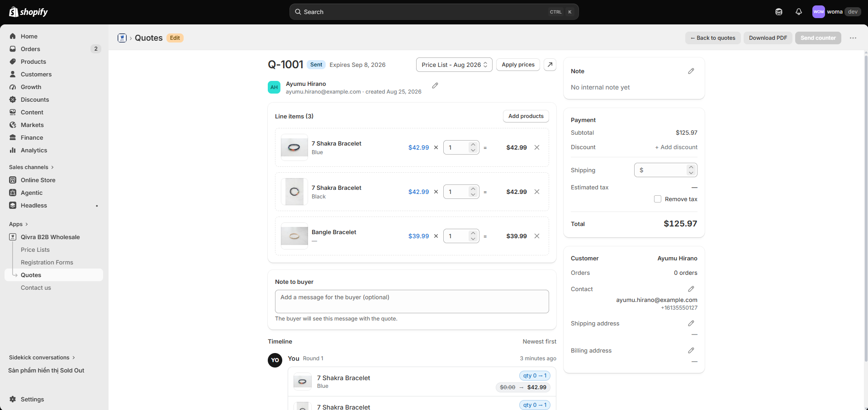Open the Shopify home logo
The width and height of the screenshot is (868, 410).
click(x=28, y=12)
